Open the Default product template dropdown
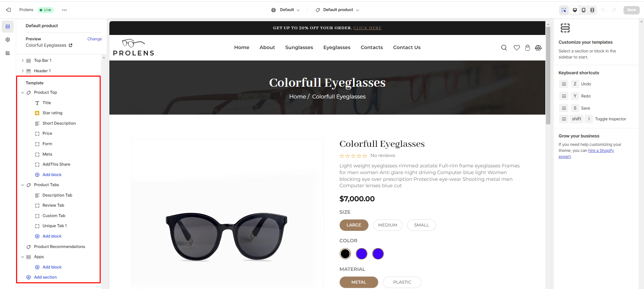The height and width of the screenshot is (289, 644). 337,10
